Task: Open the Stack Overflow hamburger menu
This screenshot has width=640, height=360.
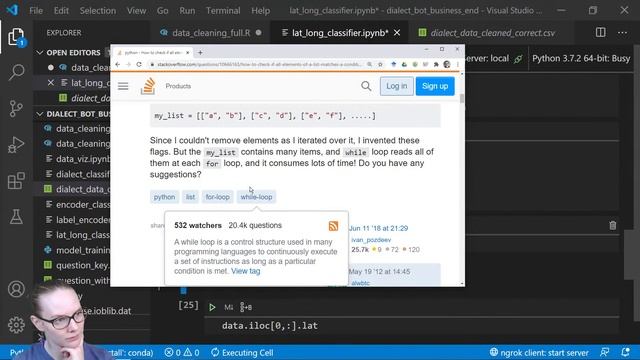Action: [x=123, y=86]
